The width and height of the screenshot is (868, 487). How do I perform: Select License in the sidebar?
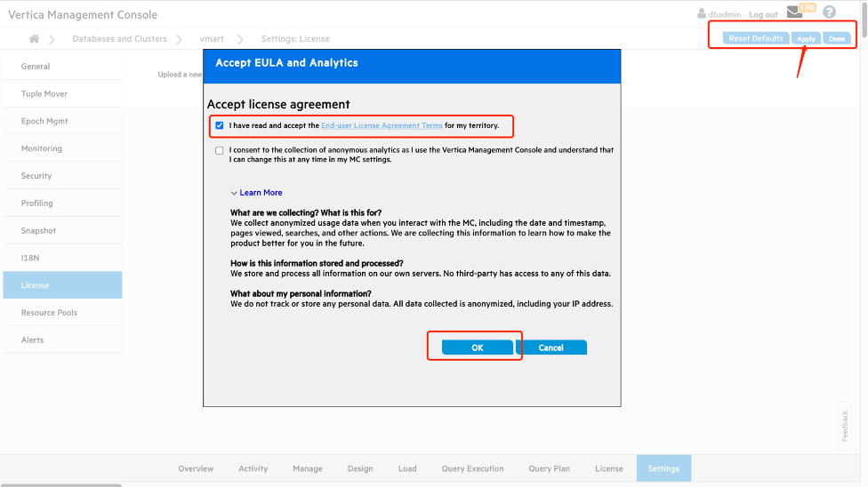point(62,285)
